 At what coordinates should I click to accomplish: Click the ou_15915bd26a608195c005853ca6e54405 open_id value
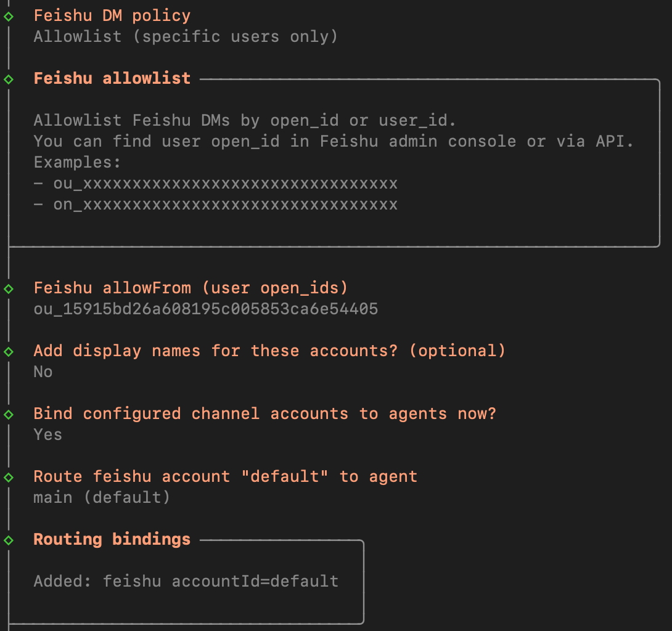[205, 309]
